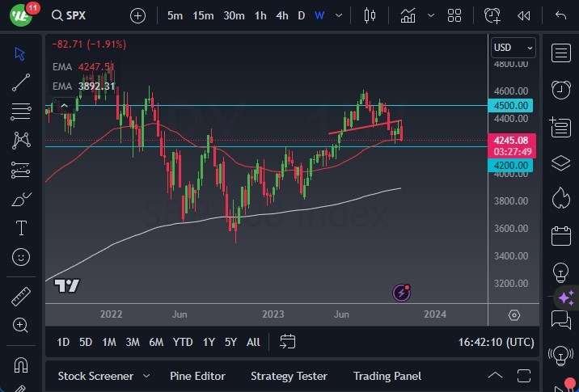Switch to the 1h timeframe
Screen dimensions: 579x392
(260, 15)
